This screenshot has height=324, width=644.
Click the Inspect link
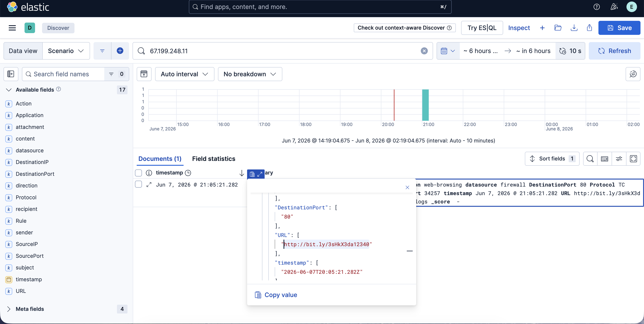pyautogui.click(x=519, y=28)
